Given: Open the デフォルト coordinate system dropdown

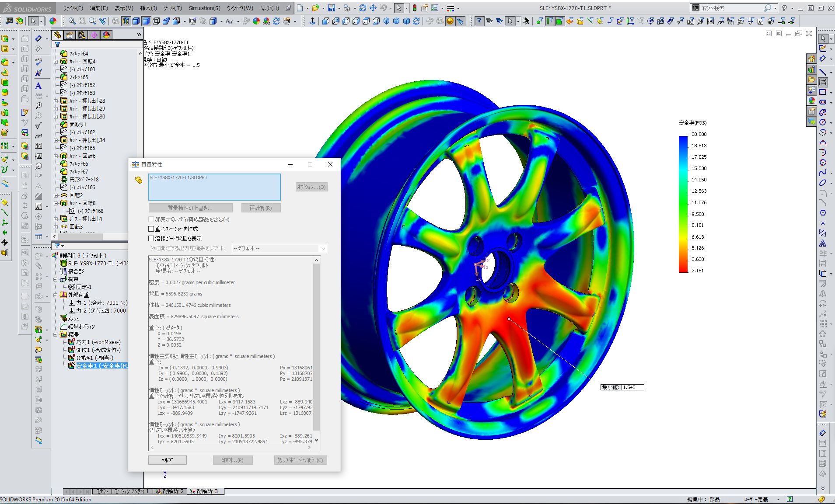Looking at the screenshot, I should pyautogui.click(x=279, y=248).
